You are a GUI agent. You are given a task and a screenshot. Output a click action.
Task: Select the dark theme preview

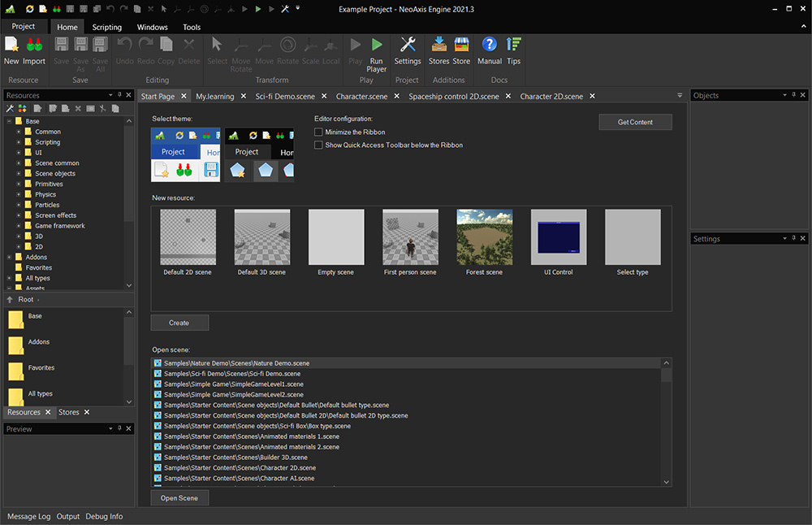(259, 155)
